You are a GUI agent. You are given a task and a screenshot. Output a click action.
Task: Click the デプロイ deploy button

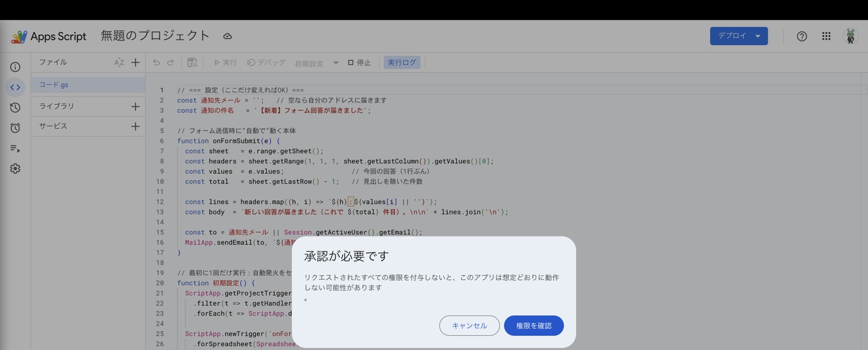coord(739,36)
